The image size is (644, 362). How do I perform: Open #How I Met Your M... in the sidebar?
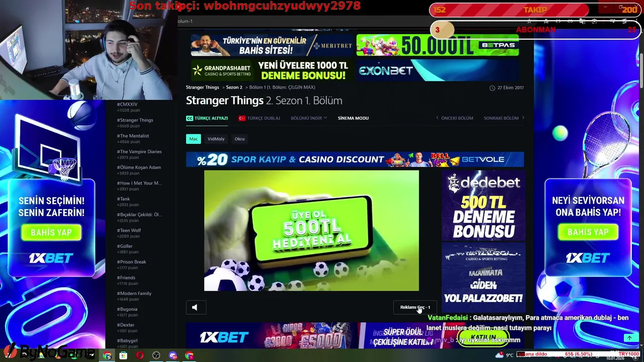139,183
